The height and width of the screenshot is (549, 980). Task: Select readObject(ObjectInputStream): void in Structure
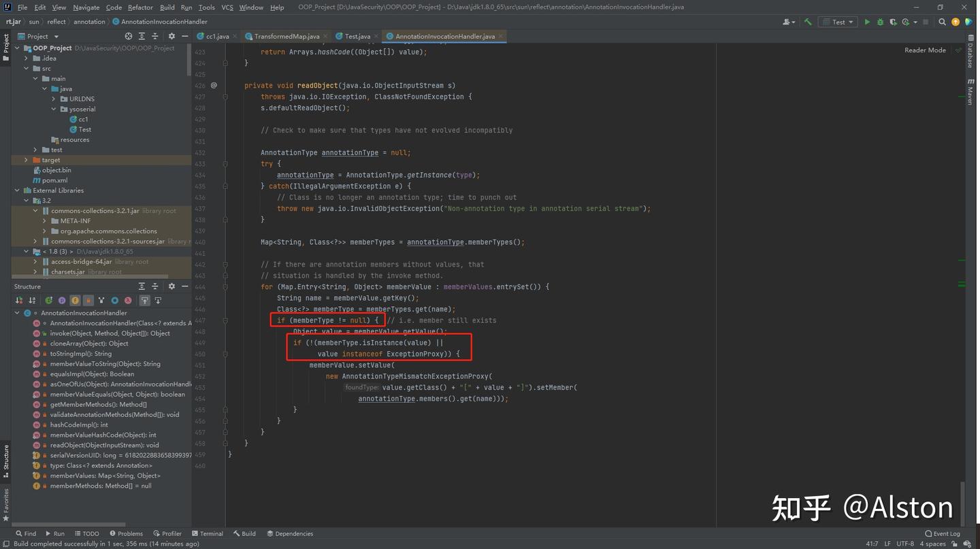pos(104,446)
